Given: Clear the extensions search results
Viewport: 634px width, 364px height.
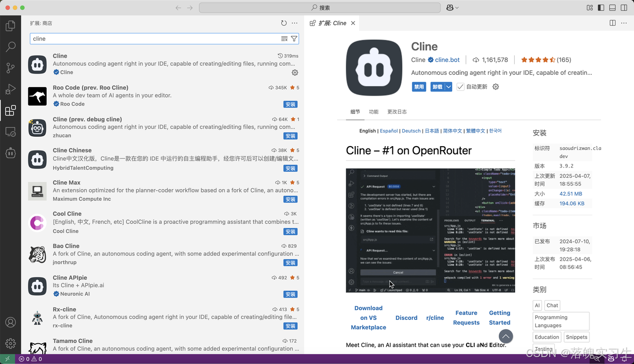Looking at the screenshot, I should click(x=284, y=39).
